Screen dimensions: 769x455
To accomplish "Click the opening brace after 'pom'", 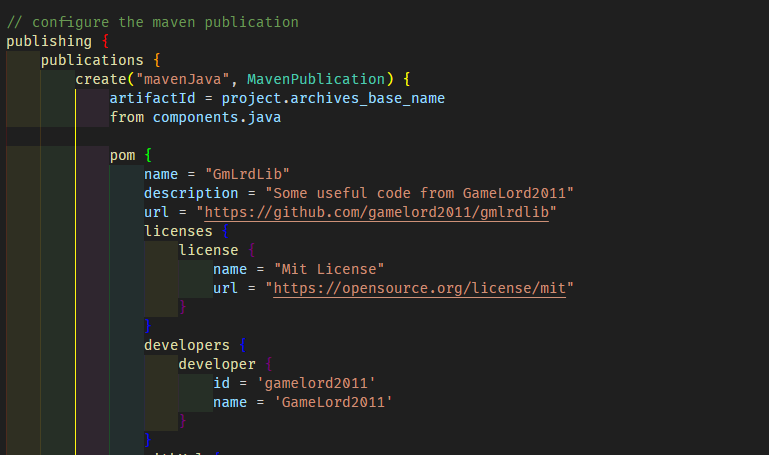I will [x=148, y=155].
